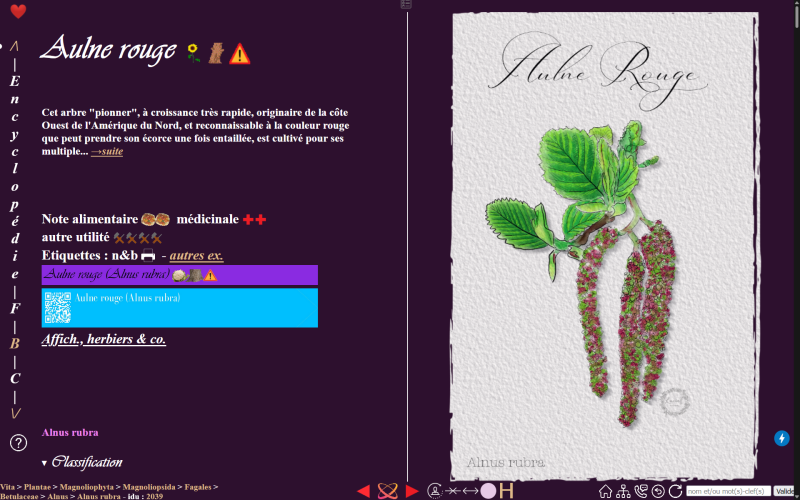
Task: Click the double-arrow width toggle icon
Action: 470,491
